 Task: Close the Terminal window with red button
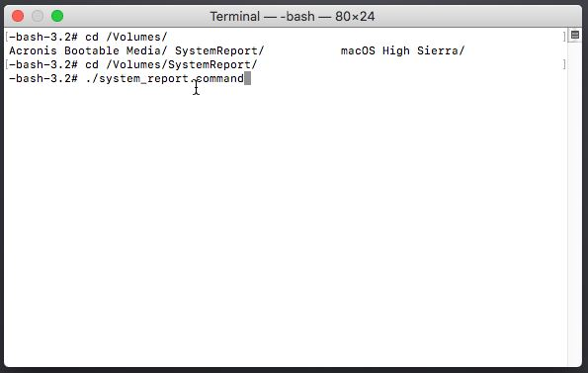pyautogui.click(x=18, y=16)
